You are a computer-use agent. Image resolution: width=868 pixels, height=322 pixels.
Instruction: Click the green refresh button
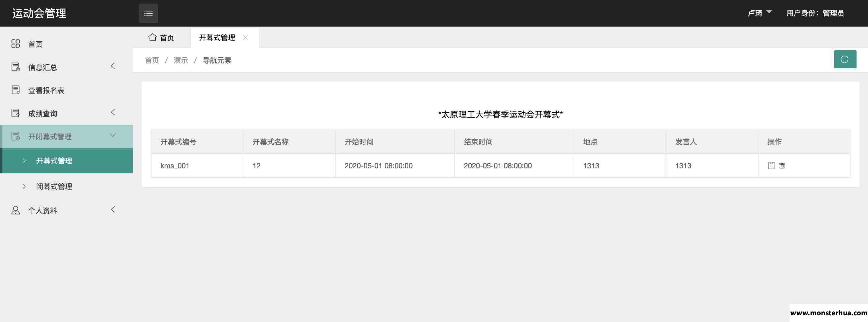[845, 60]
